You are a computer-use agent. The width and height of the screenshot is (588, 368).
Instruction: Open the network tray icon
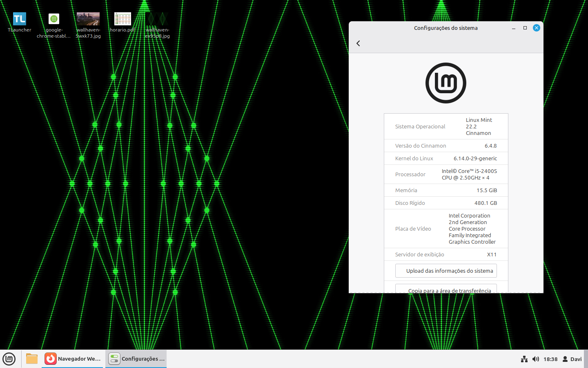[x=524, y=359]
